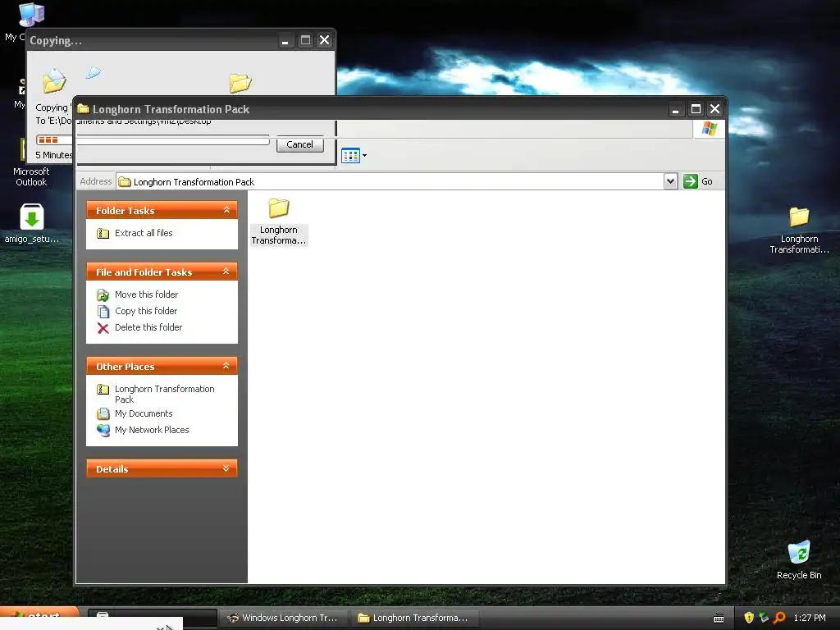The width and height of the screenshot is (840, 630).
Task: Click Extract all files task
Action: pyautogui.click(x=144, y=233)
